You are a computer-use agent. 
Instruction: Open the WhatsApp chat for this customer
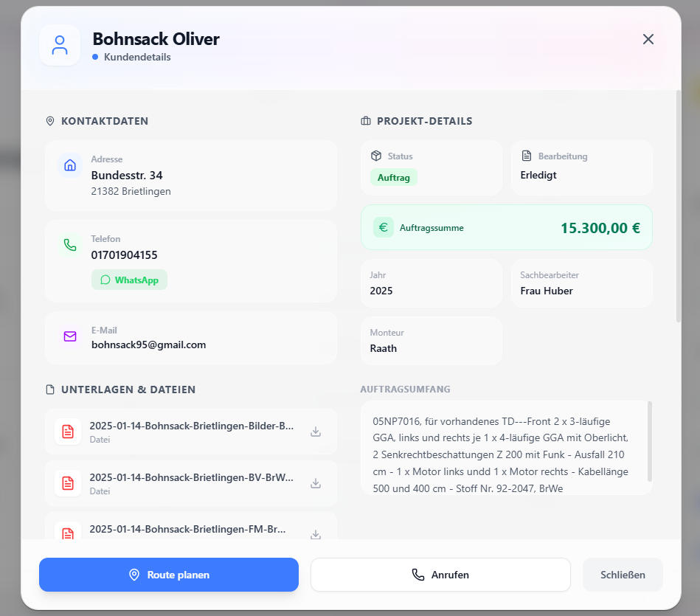click(129, 280)
